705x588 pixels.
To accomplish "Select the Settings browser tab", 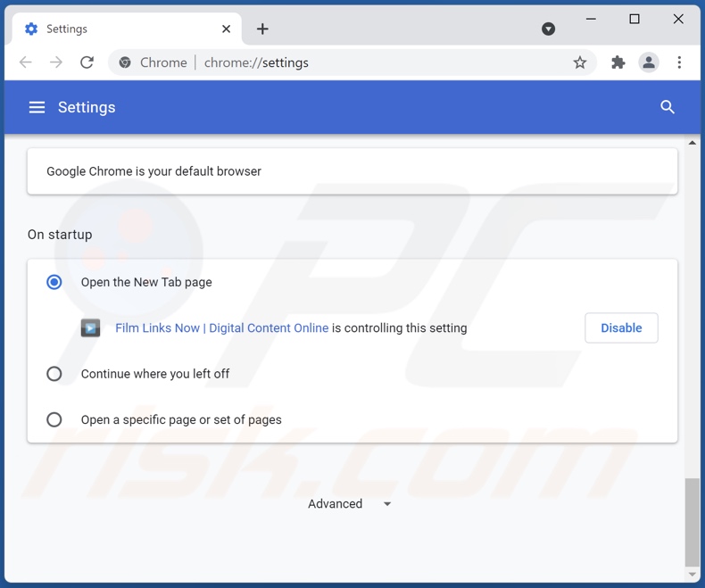I will tap(127, 29).
